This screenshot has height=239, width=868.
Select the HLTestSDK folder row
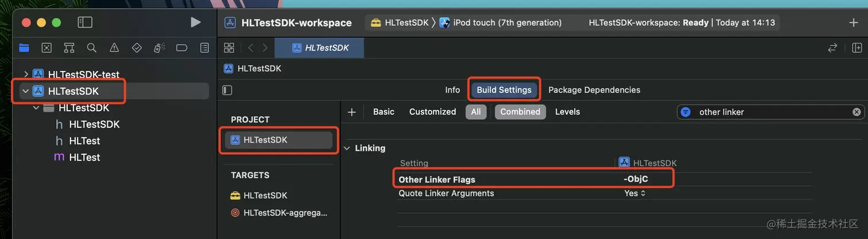tap(114, 108)
